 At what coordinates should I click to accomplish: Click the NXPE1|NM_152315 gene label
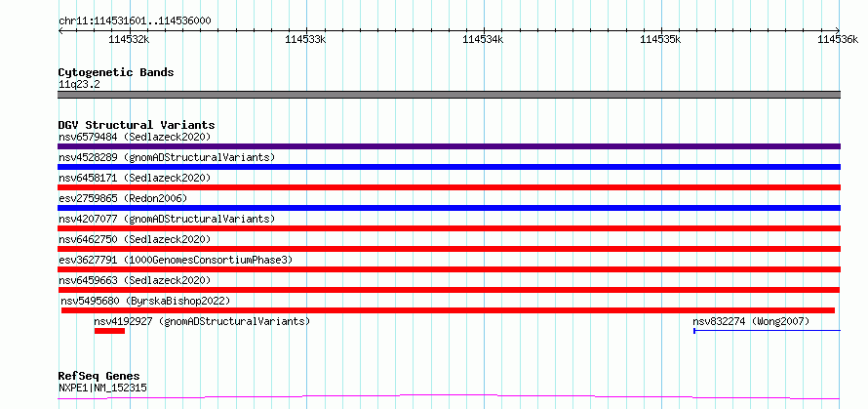pos(102,388)
